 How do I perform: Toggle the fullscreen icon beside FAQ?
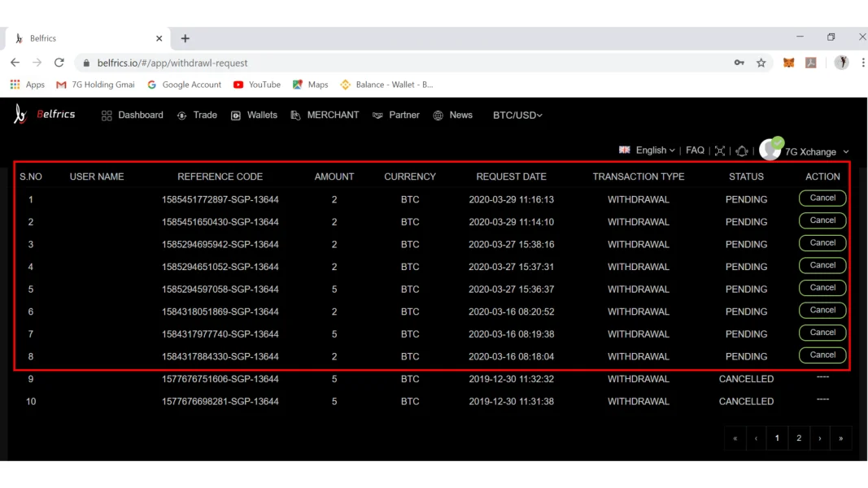720,150
